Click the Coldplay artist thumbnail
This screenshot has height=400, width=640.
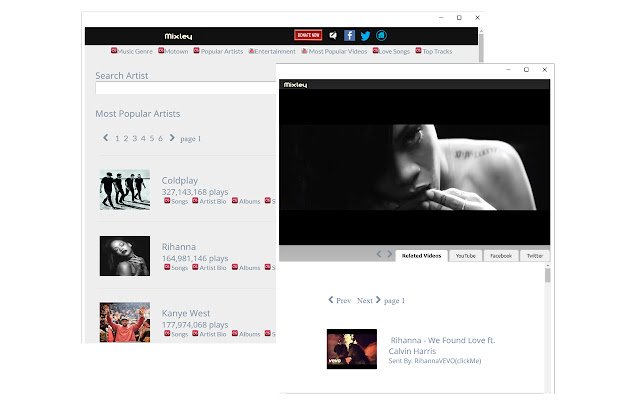coord(125,190)
